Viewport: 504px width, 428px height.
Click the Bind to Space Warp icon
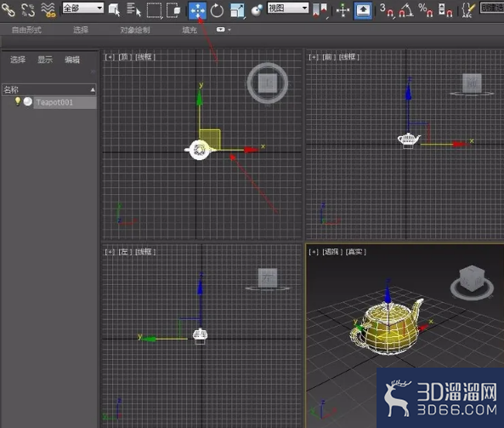coord(48,9)
